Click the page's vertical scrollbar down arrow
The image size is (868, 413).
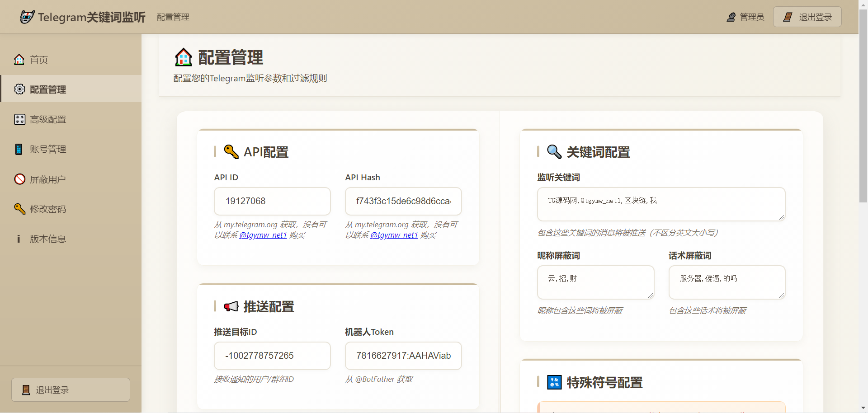click(x=863, y=408)
